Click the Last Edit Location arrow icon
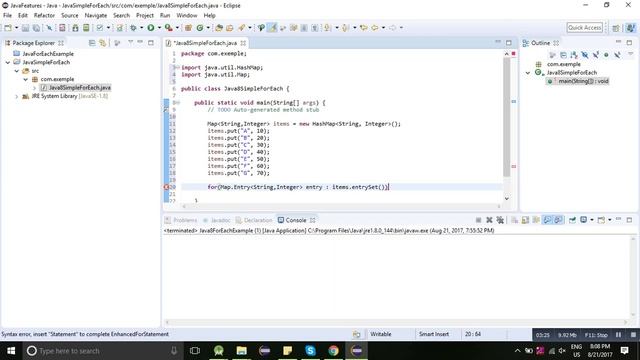Image resolution: width=640 pixels, height=360 pixels. click(363, 28)
